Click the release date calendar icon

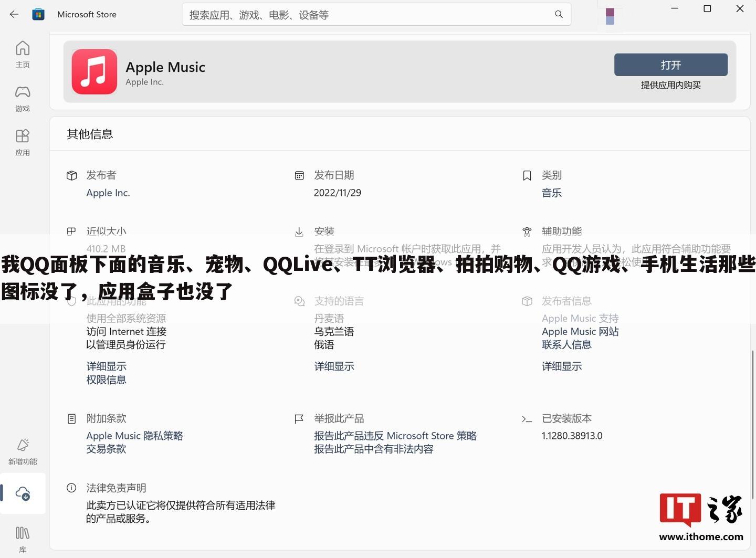[x=299, y=175]
